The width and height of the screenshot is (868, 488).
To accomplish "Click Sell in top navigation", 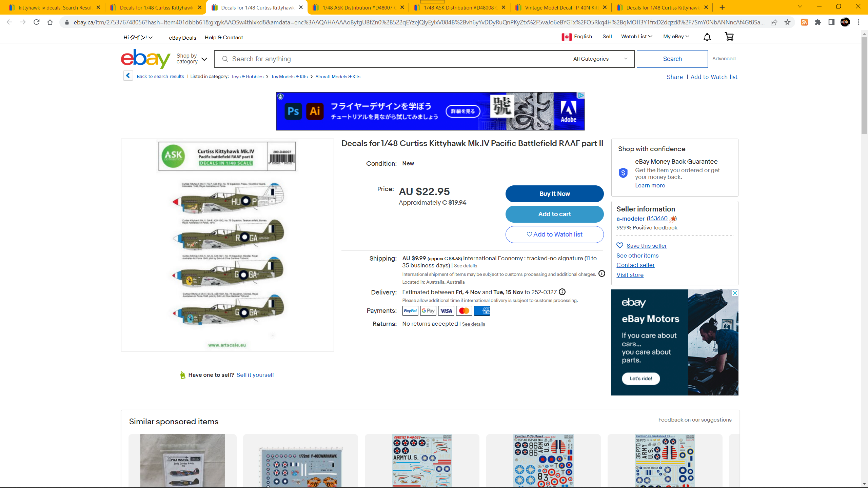I will click(x=607, y=37).
